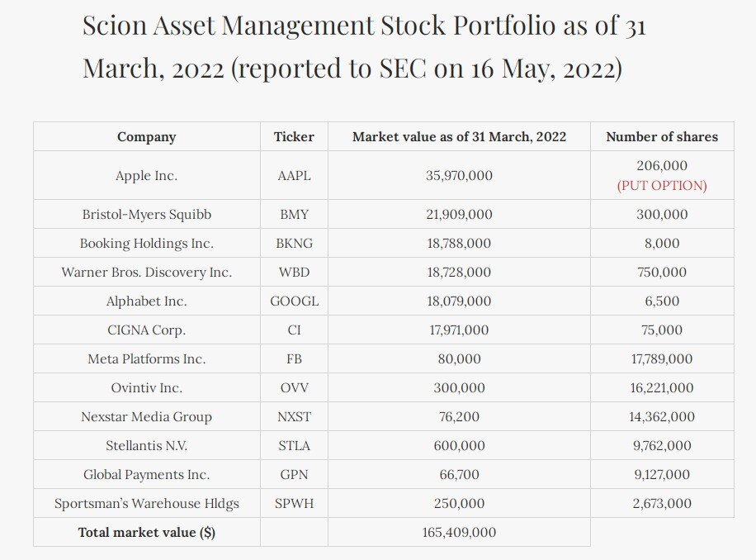Click the OVV ticker cell
This screenshot has height=560, width=756.
tap(294, 388)
